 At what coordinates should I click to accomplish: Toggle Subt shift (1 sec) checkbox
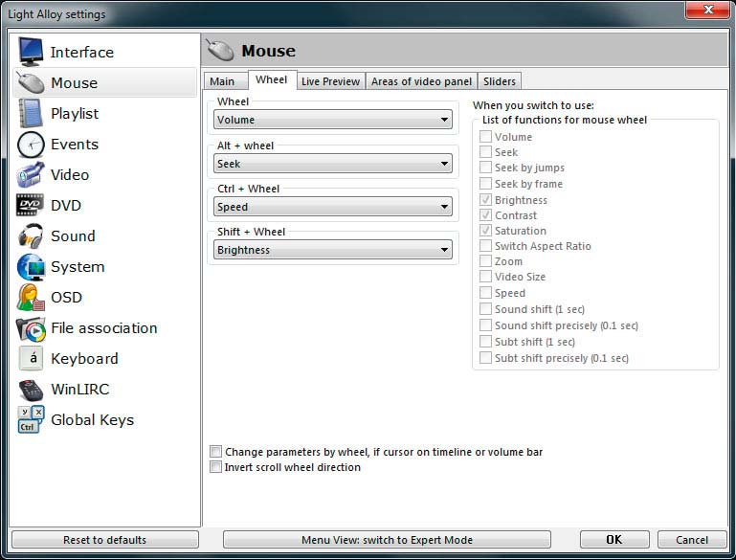click(485, 341)
